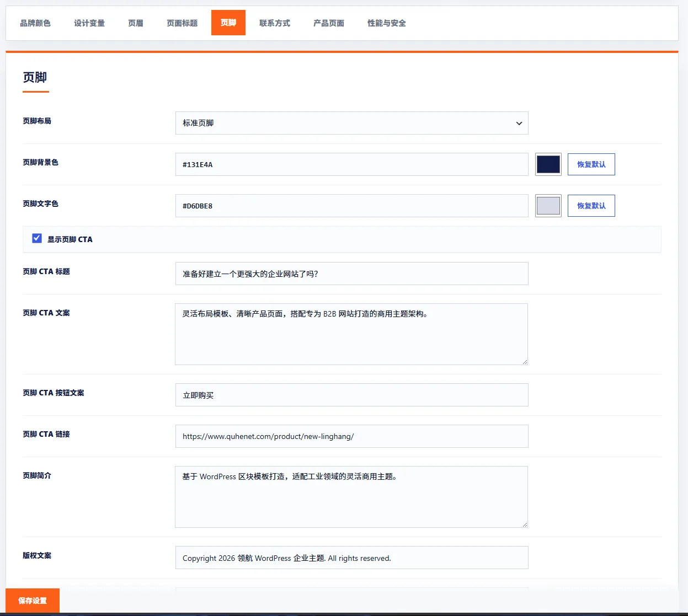The height and width of the screenshot is (616, 688).
Task: Click the 页脚 CTA 标题 input field
Action: click(x=352, y=274)
